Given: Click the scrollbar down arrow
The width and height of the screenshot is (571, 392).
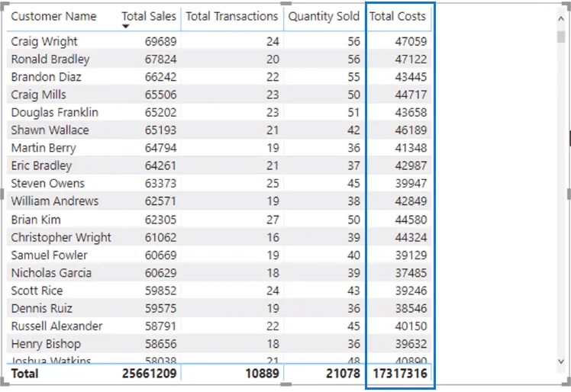Looking at the screenshot, I should tap(561, 361).
